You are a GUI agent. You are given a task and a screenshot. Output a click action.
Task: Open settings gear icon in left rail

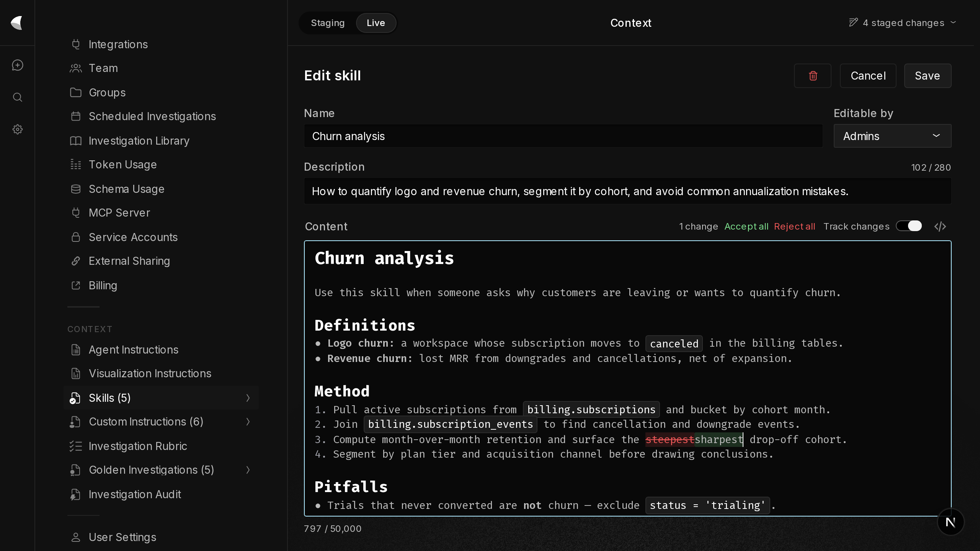pyautogui.click(x=18, y=129)
